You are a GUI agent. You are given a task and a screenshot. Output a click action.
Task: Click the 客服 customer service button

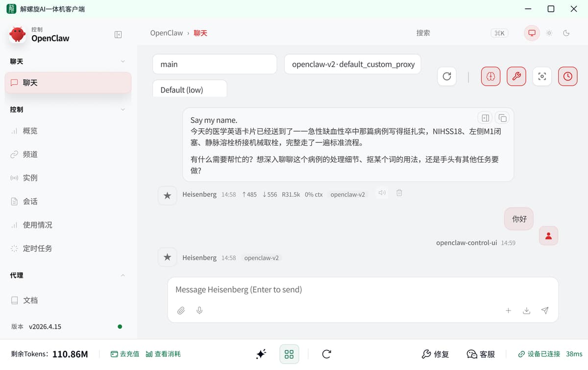[x=481, y=354]
